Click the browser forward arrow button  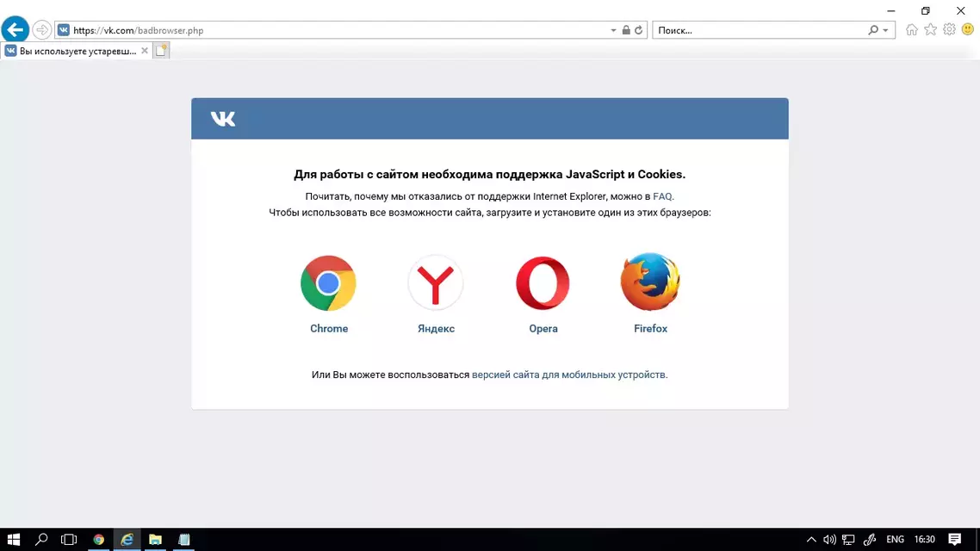tap(41, 29)
